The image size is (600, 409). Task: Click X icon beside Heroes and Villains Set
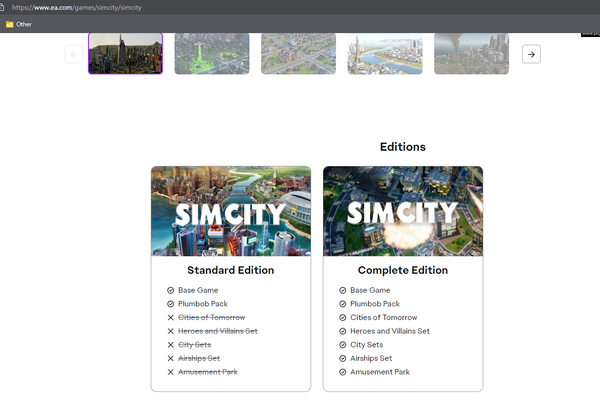[x=171, y=331]
